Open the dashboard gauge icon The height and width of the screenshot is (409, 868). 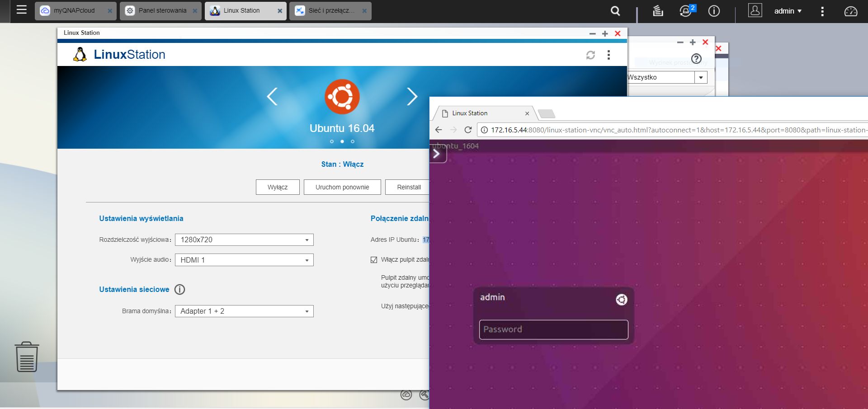coord(851,11)
